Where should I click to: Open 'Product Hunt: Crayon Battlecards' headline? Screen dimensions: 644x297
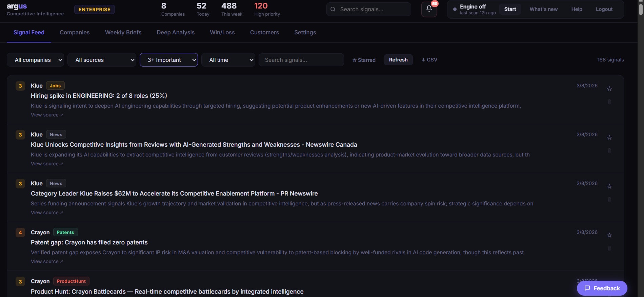pos(167,292)
